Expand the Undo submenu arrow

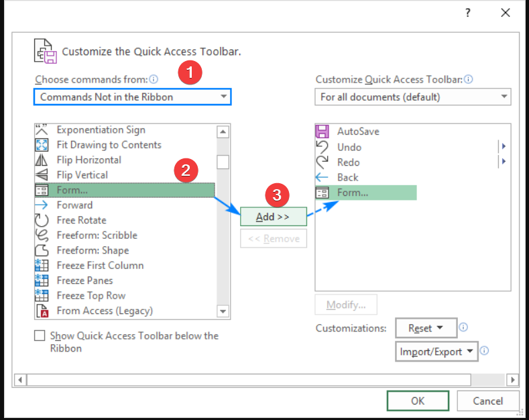point(504,146)
